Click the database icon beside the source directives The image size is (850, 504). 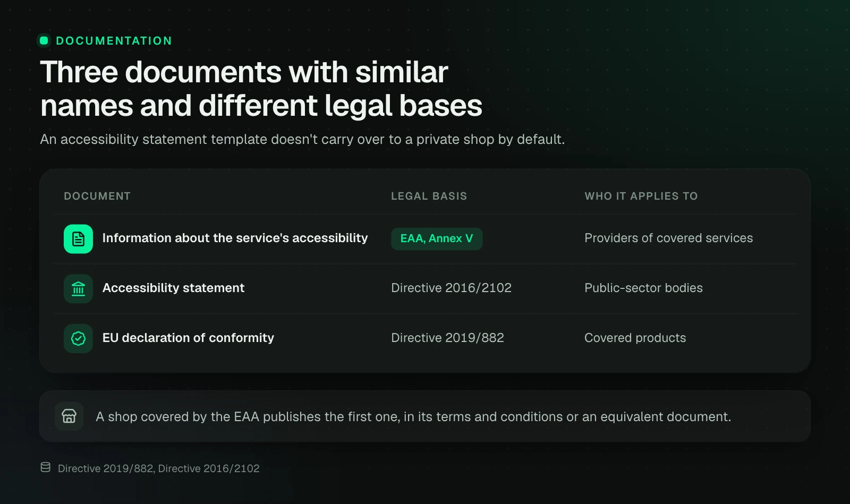click(46, 467)
